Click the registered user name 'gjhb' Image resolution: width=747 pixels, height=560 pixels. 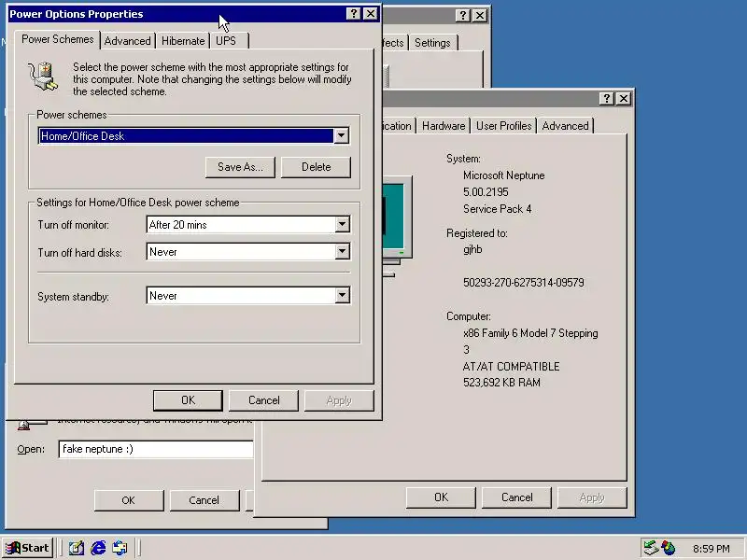(x=472, y=249)
